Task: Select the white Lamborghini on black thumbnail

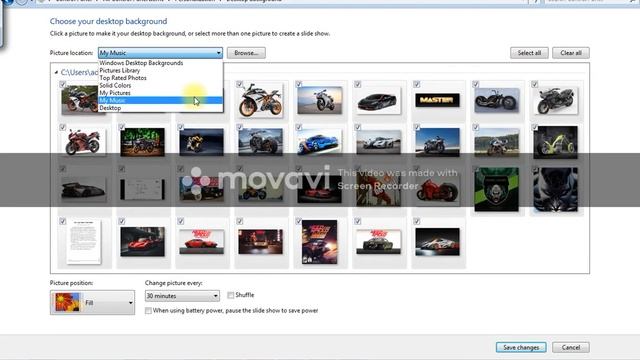Action: (437, 242)
